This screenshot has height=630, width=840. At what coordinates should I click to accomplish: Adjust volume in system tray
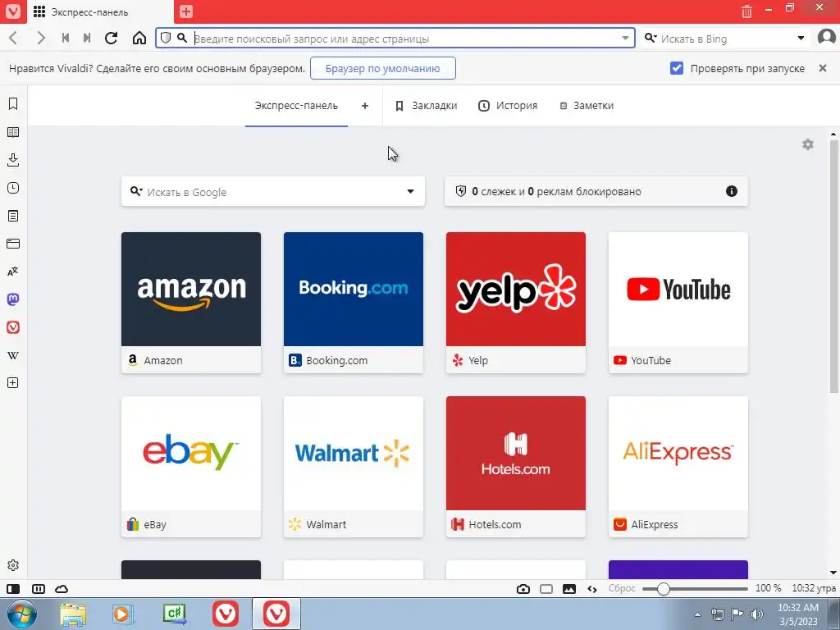tap(757, 614)
